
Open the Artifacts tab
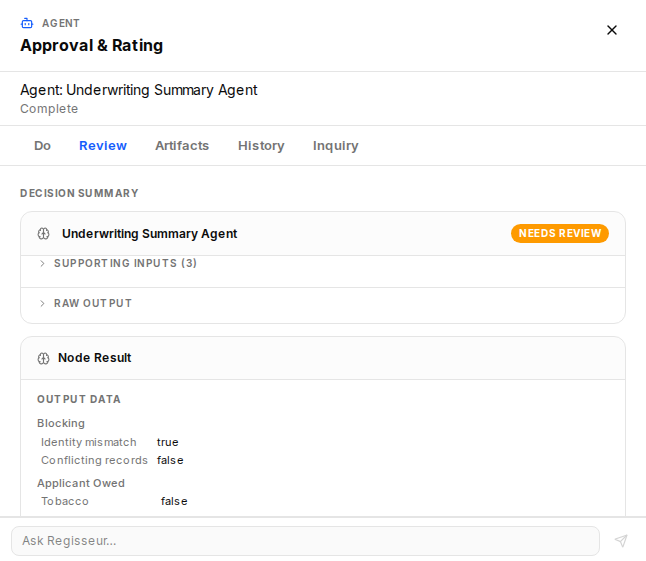click(x=182, y=145)
